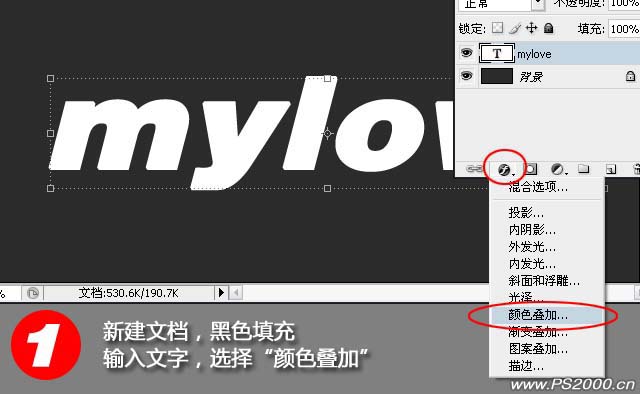Viewport: 640px width, 394px height.
Task: Open the layer style fx menu icon
Action: [x=504, y=169]
